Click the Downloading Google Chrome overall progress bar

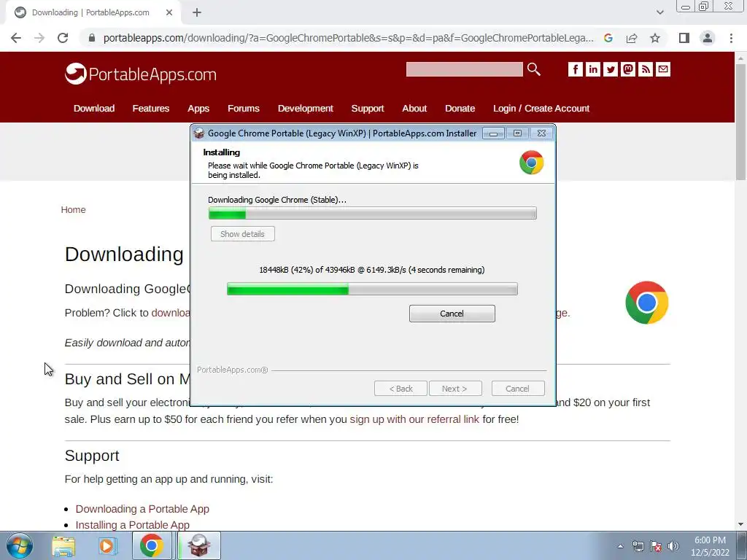pos(373,213)
